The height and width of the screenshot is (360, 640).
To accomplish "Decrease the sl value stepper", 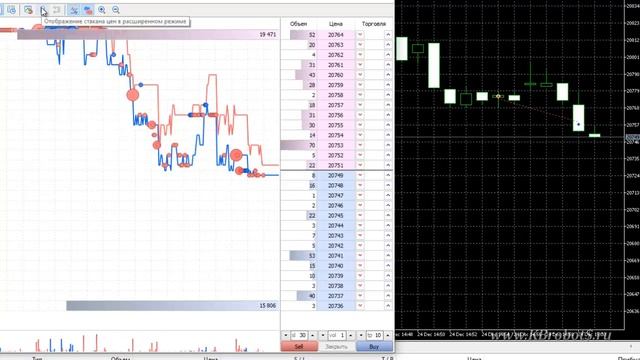I will (x=286, y=335).
